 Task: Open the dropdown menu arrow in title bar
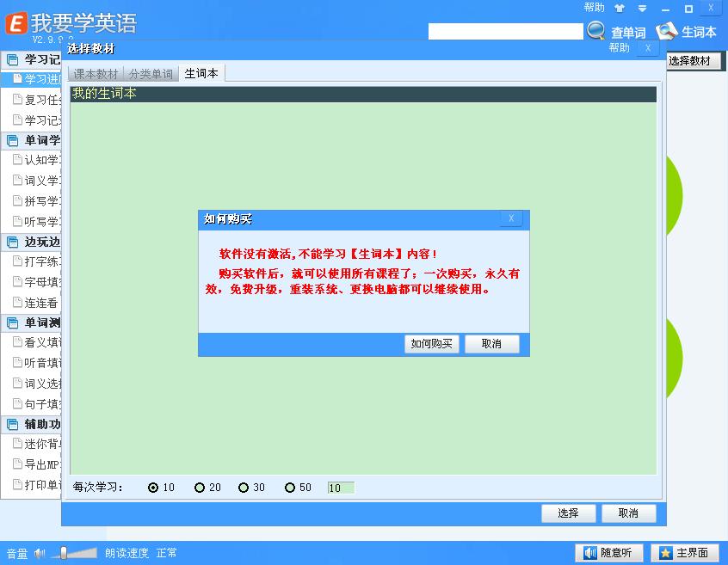642,9
